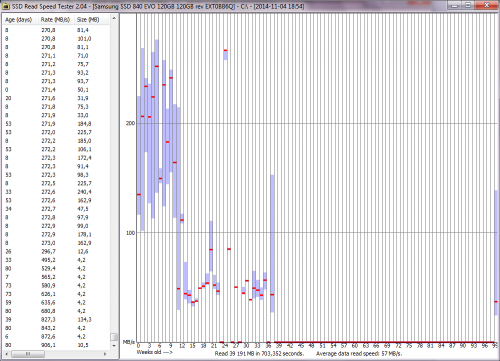Select the row with rate 272,5
500x361 pixels.
pos(56,183)
